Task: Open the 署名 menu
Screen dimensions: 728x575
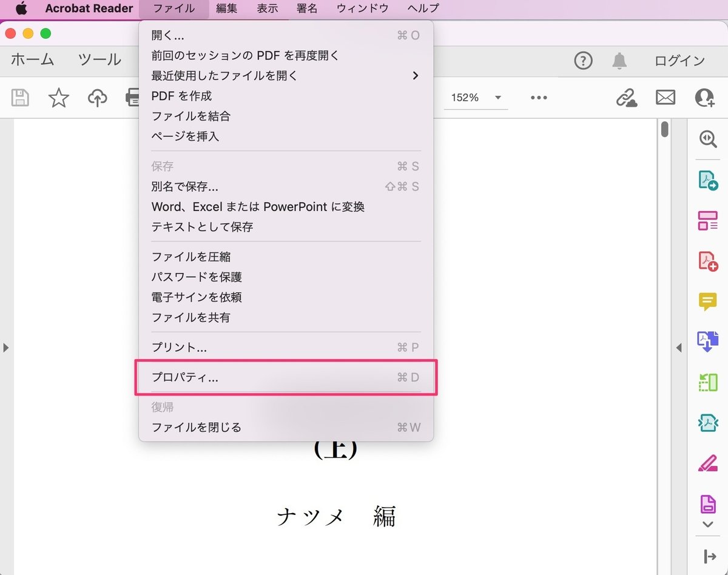Action: pos(307,8)
